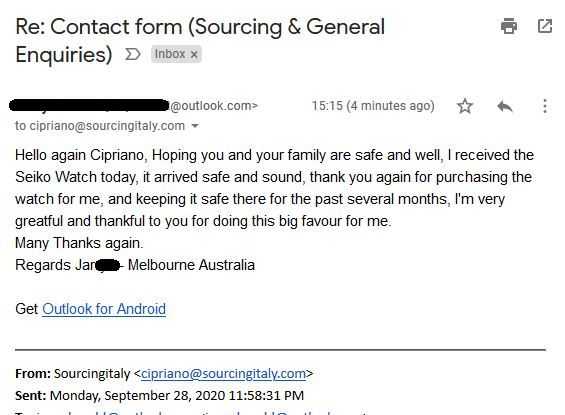This screenshot has width=565, height=415.
Task: Follow the cipriano@sourcingitaly.com link in quoted From line
Action: 223,374
